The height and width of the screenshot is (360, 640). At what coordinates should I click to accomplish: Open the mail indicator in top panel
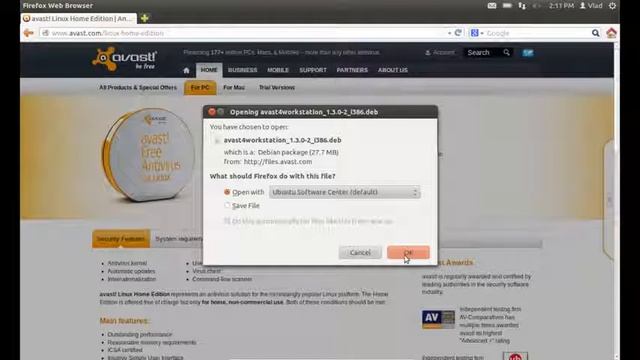pos(492,6)
